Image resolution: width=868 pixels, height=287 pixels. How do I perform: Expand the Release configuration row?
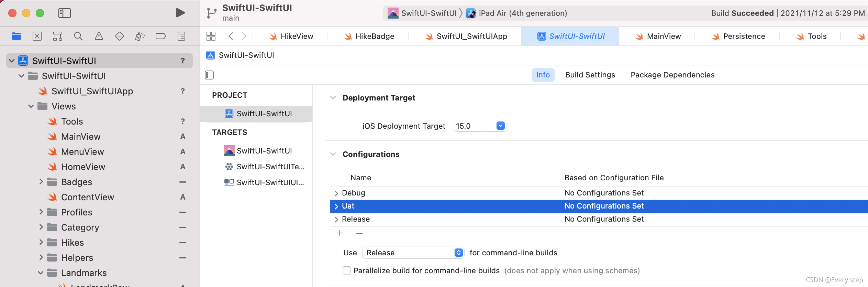tap(336, 219)
